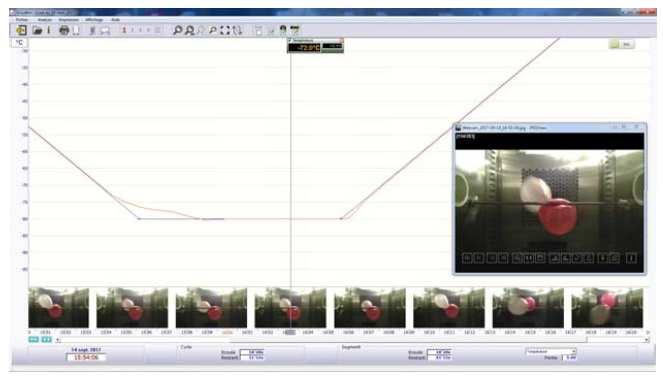This screenshot has height=383, width=663.
Task: Click the magnifier icon just before the fit-to-screen icon
Action: [213, 30]
